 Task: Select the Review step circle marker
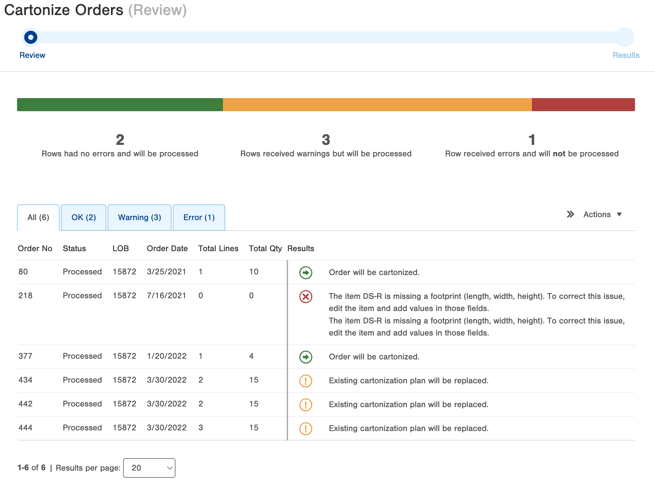click(x=31, y=37)
